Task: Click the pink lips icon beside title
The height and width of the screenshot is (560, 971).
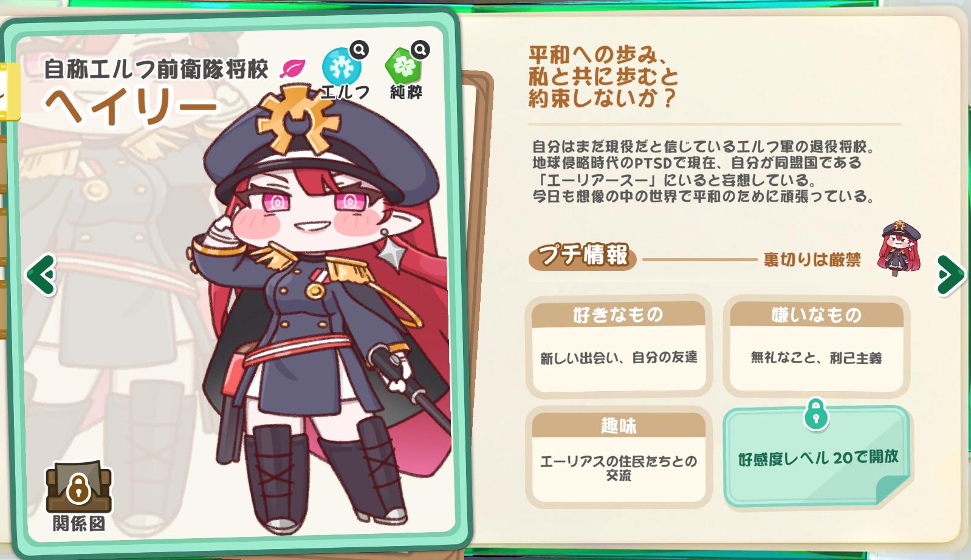Action: point(292,69)
